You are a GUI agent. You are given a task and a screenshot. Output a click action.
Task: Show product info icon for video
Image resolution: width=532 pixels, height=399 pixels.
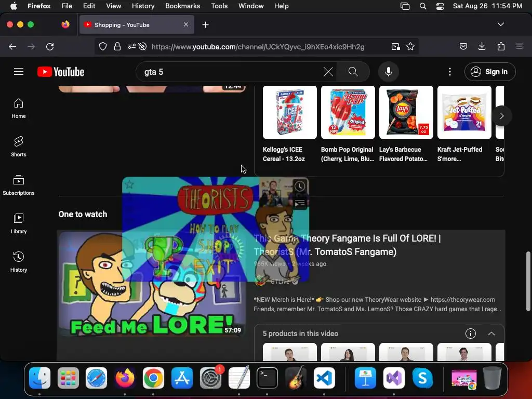point(471,334)
